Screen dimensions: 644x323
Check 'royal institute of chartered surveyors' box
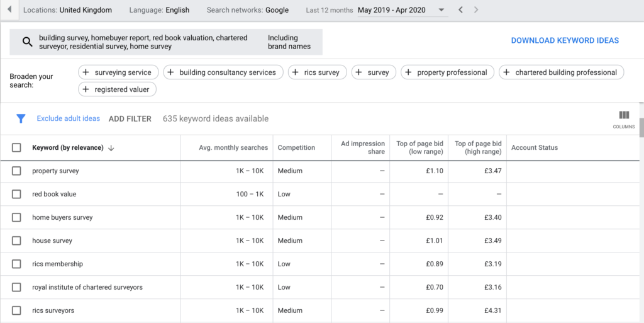16,287
